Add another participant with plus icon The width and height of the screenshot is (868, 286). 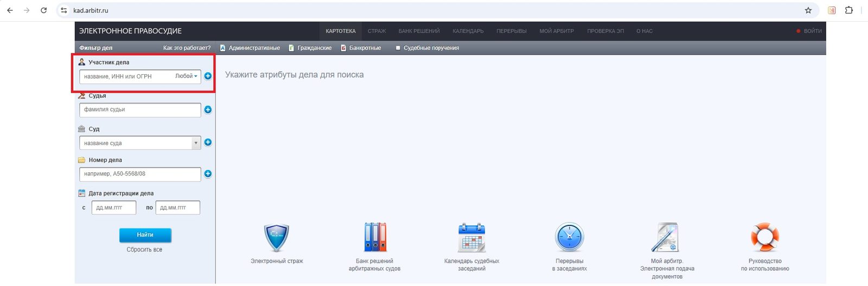pos(208,76)
